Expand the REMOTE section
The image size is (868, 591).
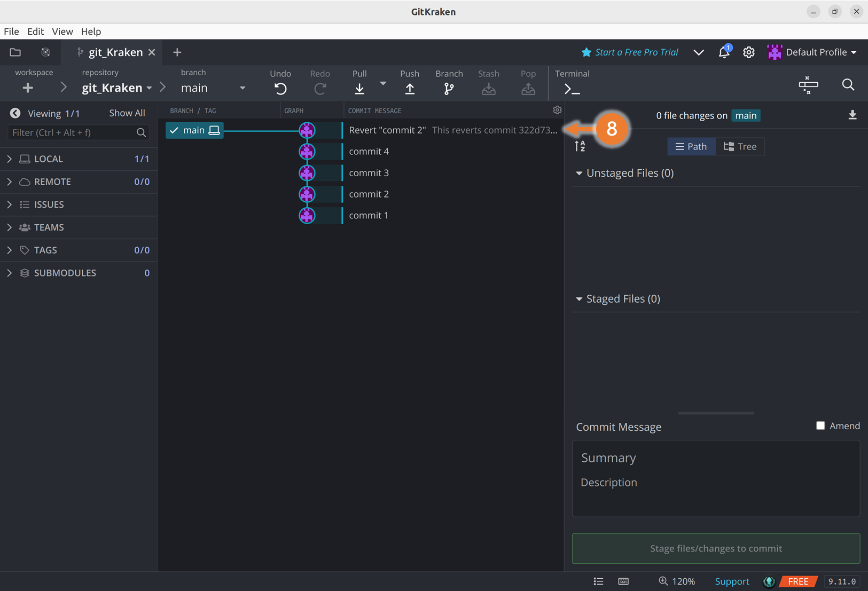coord(9,182)
